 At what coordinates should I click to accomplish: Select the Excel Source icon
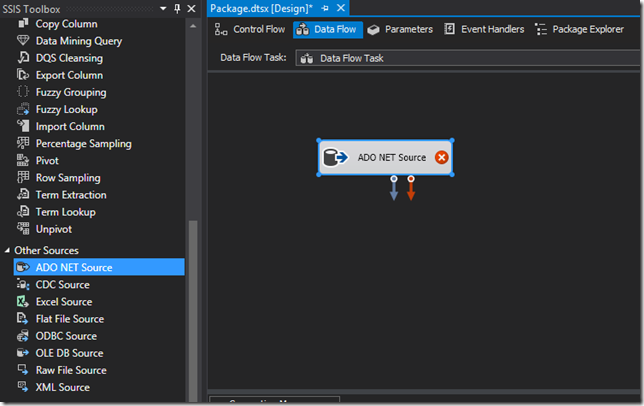click(x=23, y=301)
